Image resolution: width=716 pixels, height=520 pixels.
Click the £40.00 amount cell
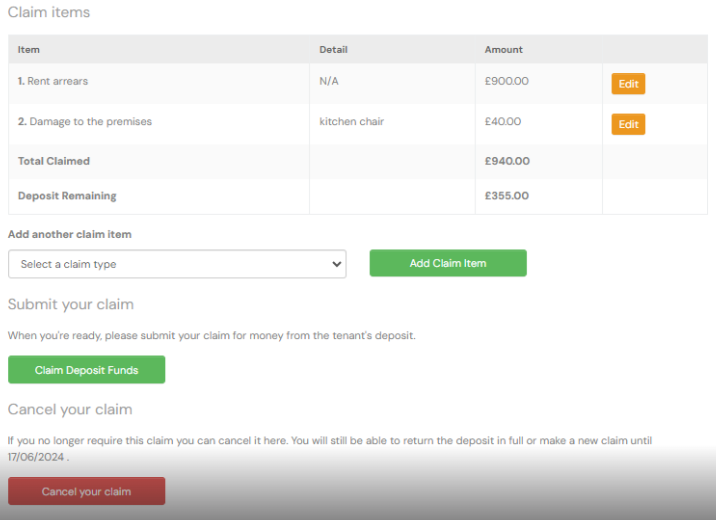(x=503, y=121)
